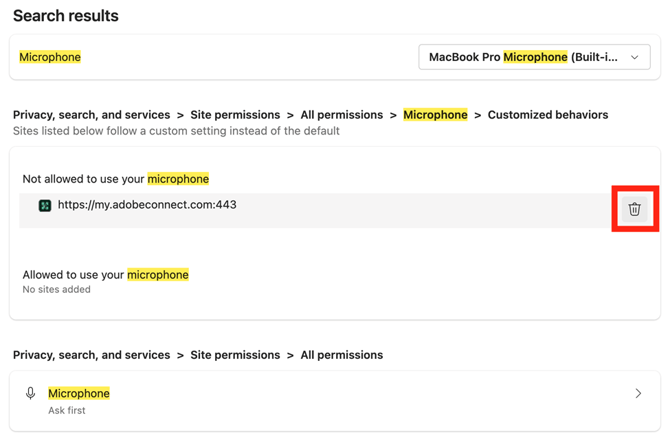Click highlighted Microphone in the Customized behaviors breadcrumb
Viewport: 670px width, 437px height.
point(435,115)
